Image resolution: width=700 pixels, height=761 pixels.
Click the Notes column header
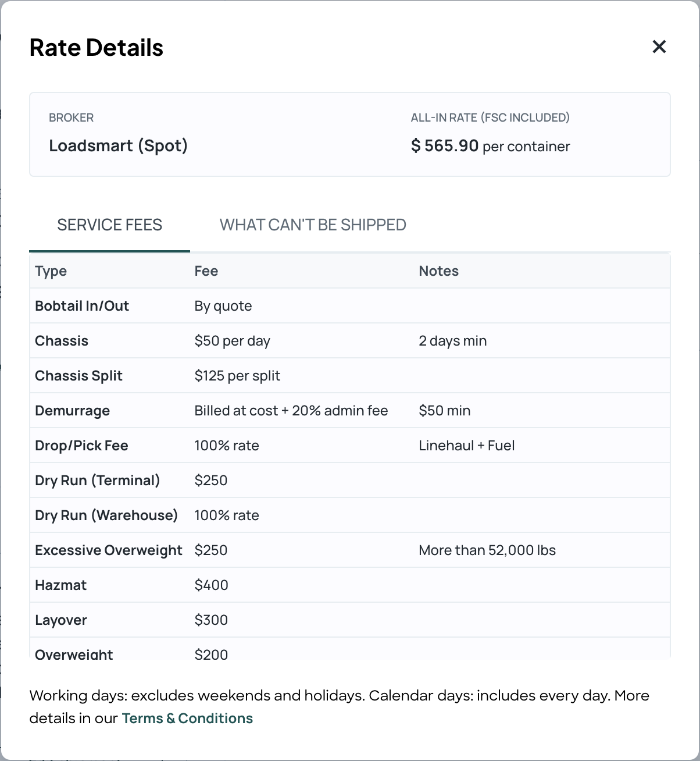coord(438,271)
